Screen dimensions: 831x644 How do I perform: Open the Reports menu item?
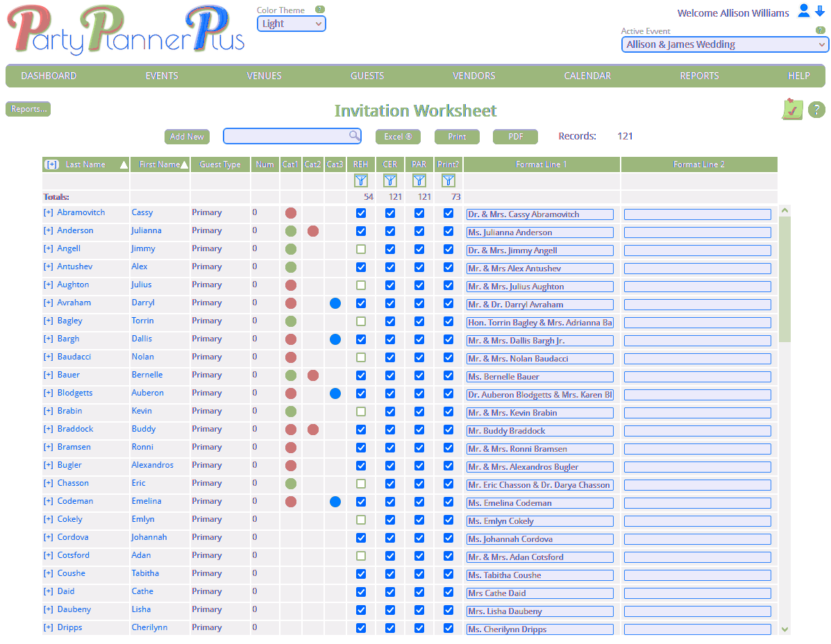point(700,76)
